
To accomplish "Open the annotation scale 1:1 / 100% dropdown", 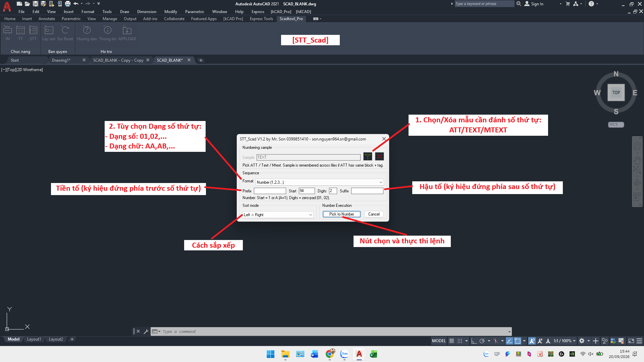I will 565,341.
